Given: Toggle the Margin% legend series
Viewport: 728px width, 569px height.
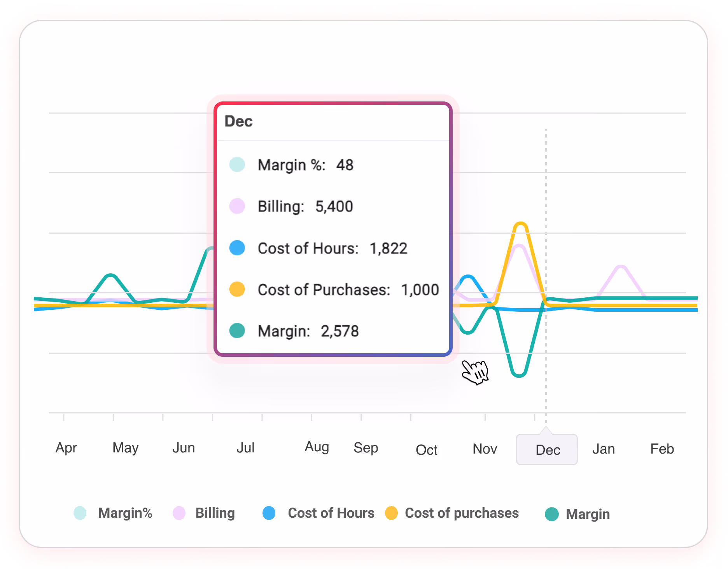Looking at the screenshot, I should pos(113,513).
